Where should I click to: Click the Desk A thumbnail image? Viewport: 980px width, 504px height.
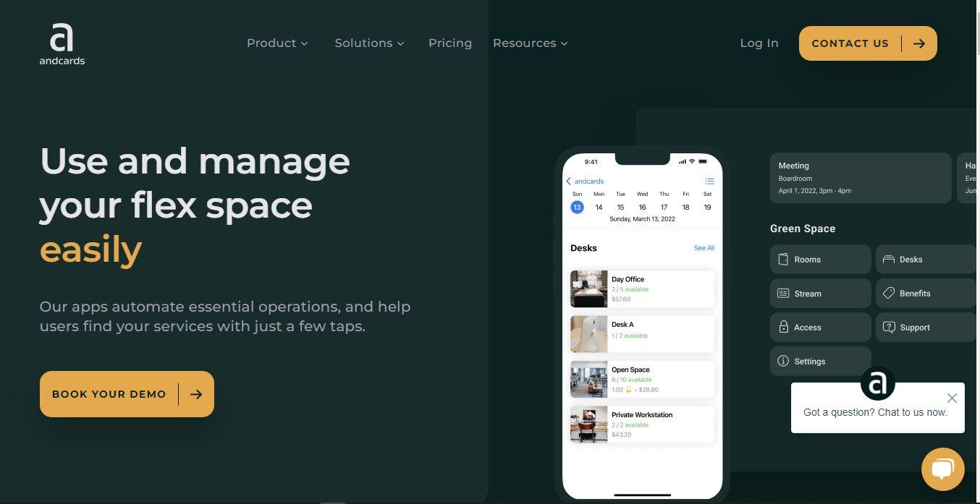[x=589, y=334]
